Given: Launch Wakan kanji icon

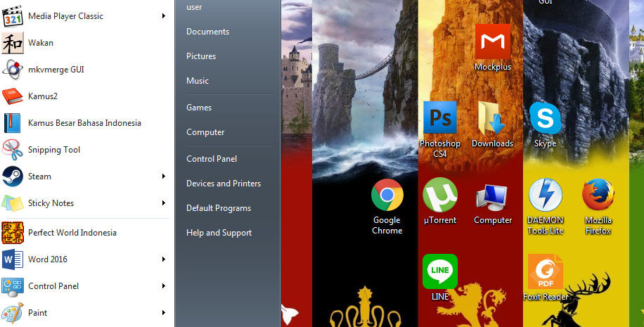Looking at the screenshot, I should tap(13, 43).
